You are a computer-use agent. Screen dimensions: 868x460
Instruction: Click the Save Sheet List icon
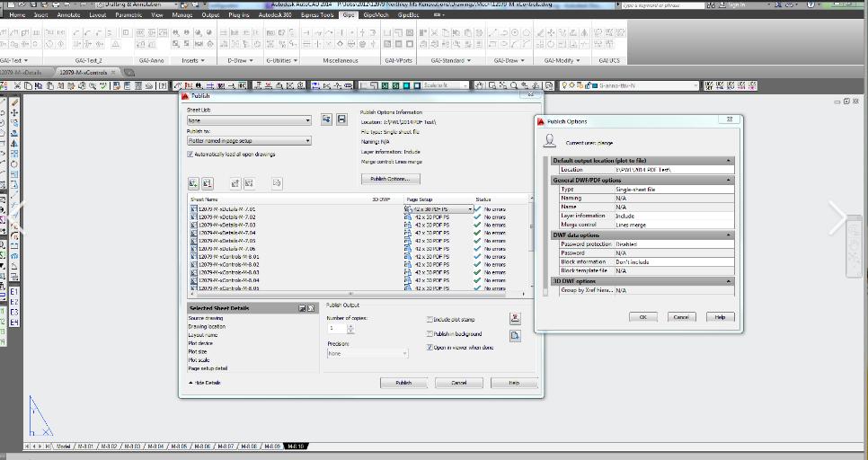point(341,119)
